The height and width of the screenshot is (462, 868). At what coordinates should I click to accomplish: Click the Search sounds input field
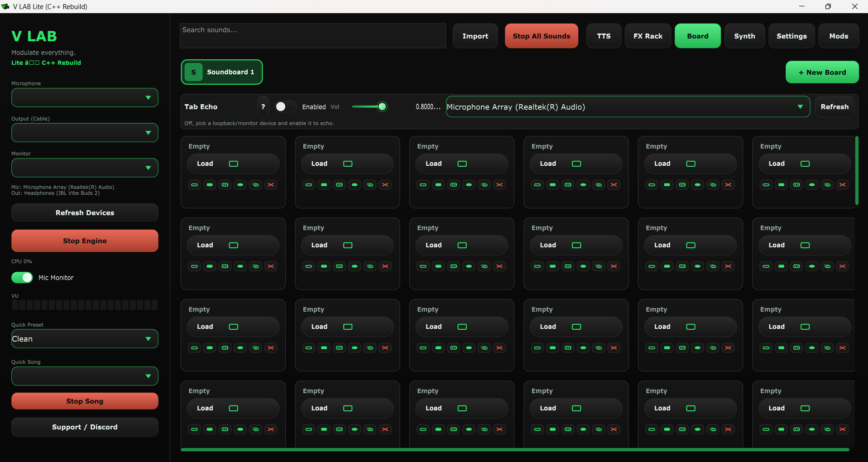(x=313, y=36)
